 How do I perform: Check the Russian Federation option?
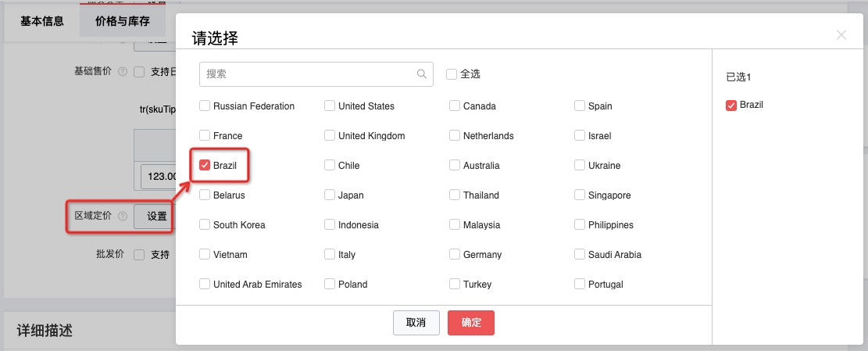(x=205, y=106)
